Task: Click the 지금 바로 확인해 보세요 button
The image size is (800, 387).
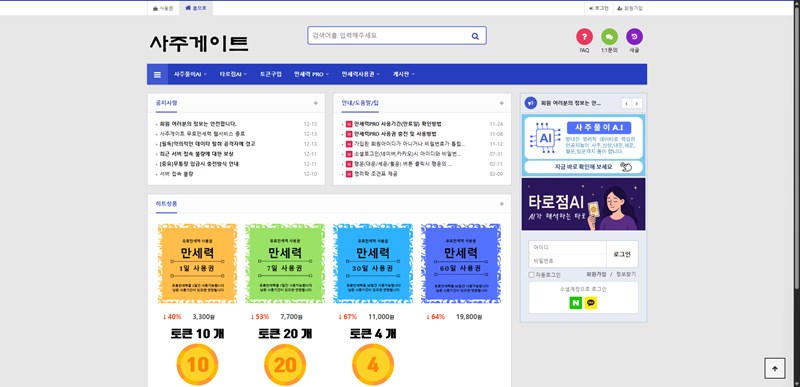Action: click(x=583, y=167)
